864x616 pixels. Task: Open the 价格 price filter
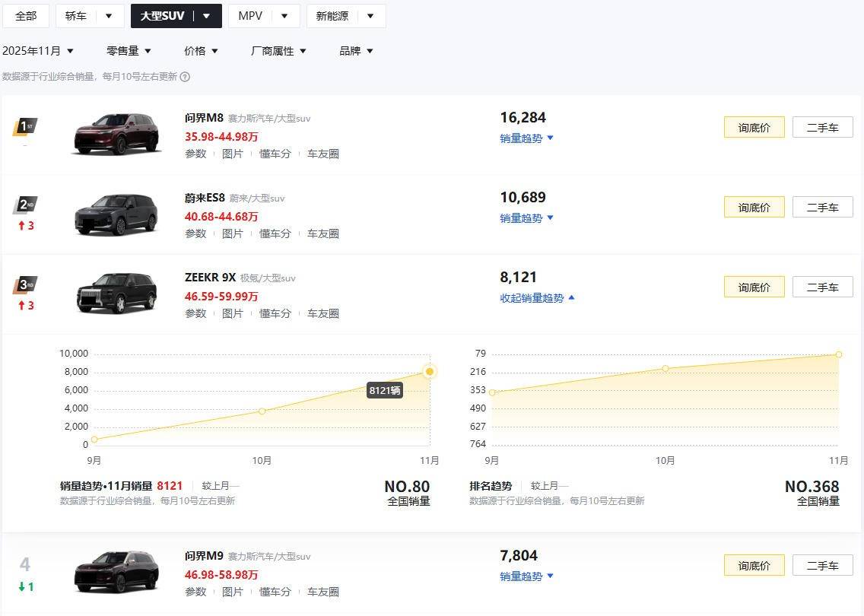[199, 51]
